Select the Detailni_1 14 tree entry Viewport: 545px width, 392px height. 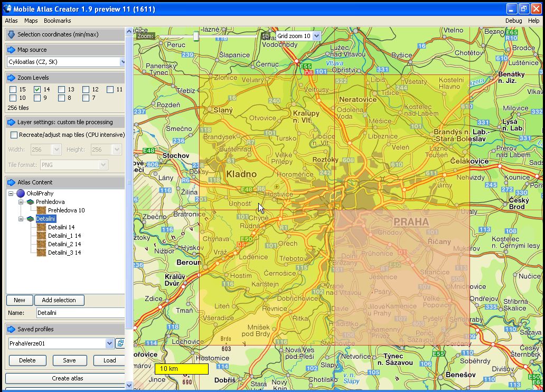[64, 236]
